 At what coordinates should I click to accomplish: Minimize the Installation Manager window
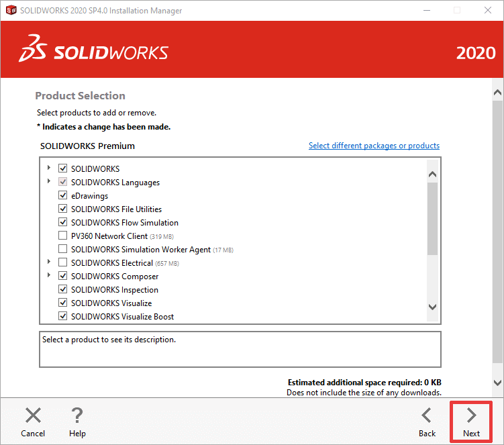click(427, 10)
